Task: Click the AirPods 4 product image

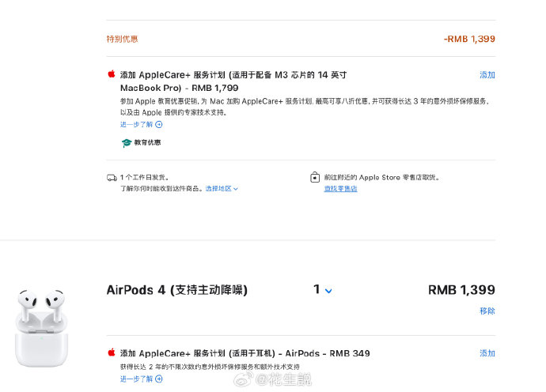Action: 41,328
